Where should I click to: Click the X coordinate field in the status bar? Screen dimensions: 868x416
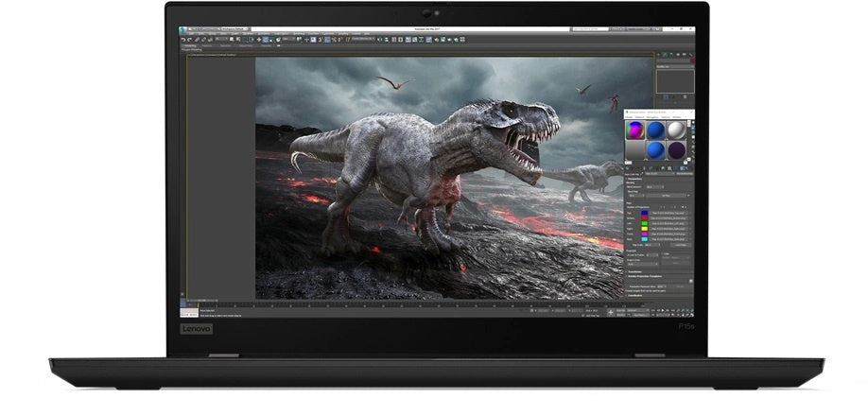point(542,310)
